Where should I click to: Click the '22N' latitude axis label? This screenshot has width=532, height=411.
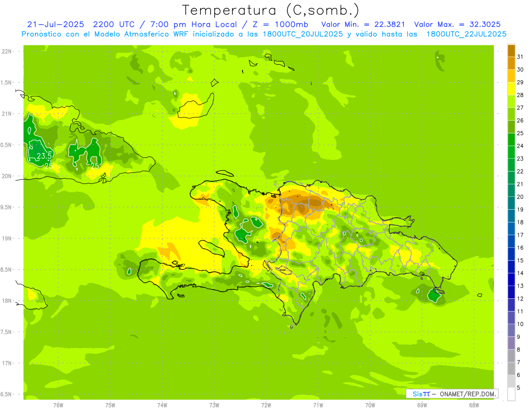[x=7, y=51]
